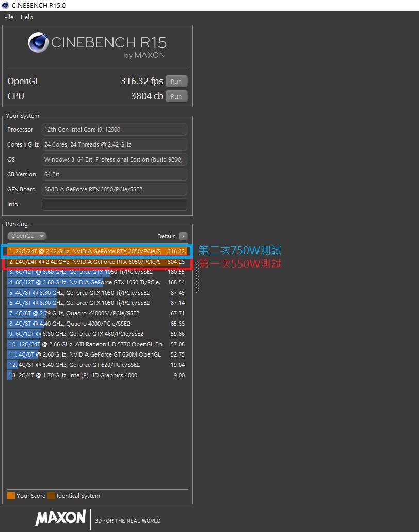Click the brown Identical System legend swatch
Image resolution: width=419 pixels, height=532 pixels.
(51, 496)
